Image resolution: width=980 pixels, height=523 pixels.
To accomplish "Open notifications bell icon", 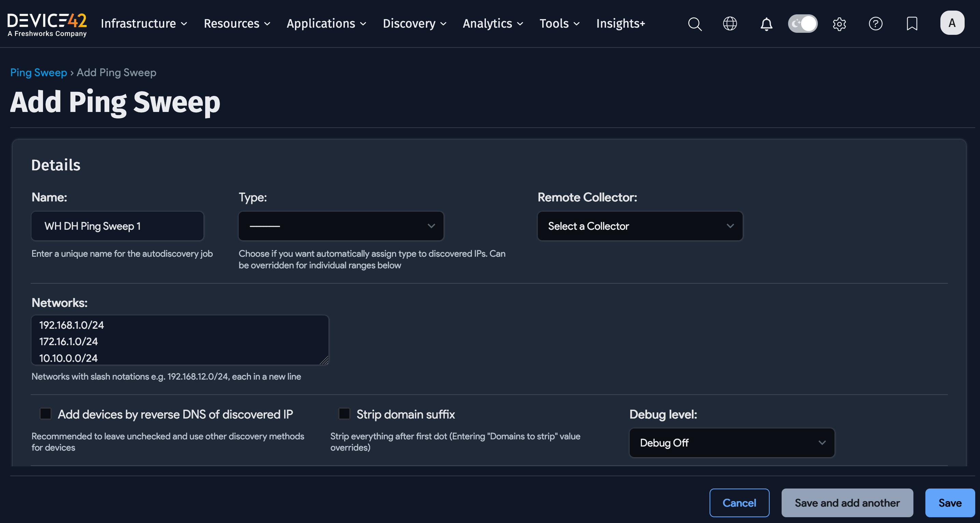I will (766, 24).
